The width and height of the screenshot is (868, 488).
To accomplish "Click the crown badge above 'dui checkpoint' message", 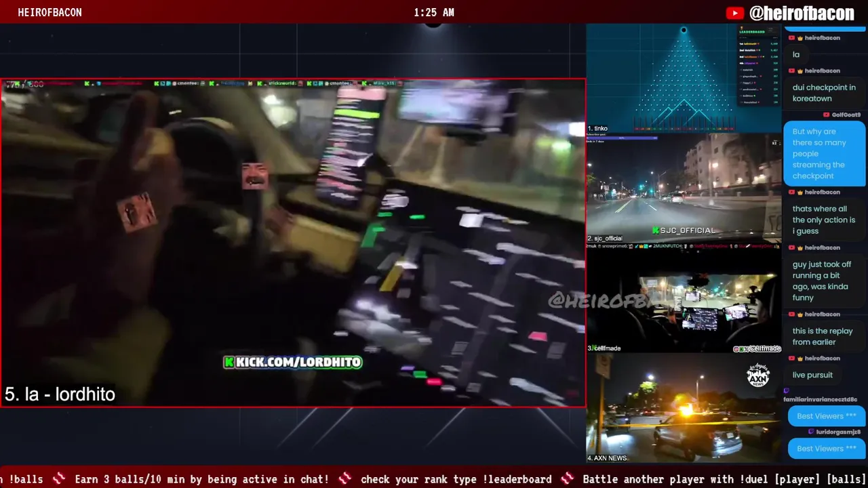I will click(x=800, y=71).
